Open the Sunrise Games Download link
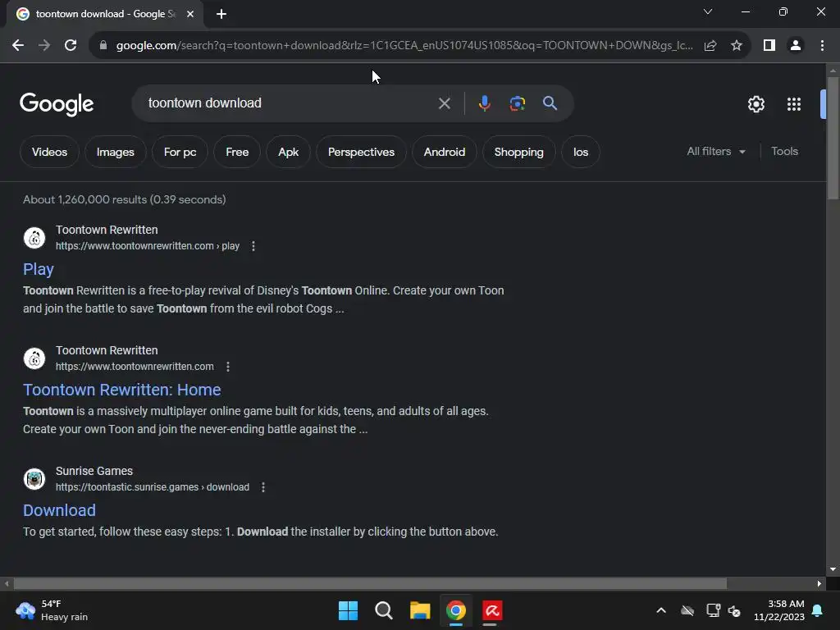This screenshot has width=840, height=630. (59, 510)
